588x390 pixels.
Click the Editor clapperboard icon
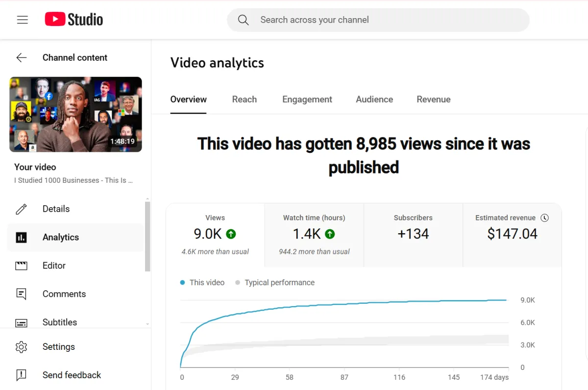(22, 266)
